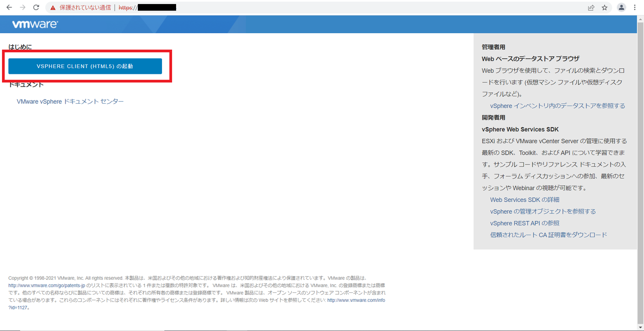Click the 保護されていない通信 warning icon
Viewport: 644px width, 331px height.
pyautogui.click(x=52, y=7)
